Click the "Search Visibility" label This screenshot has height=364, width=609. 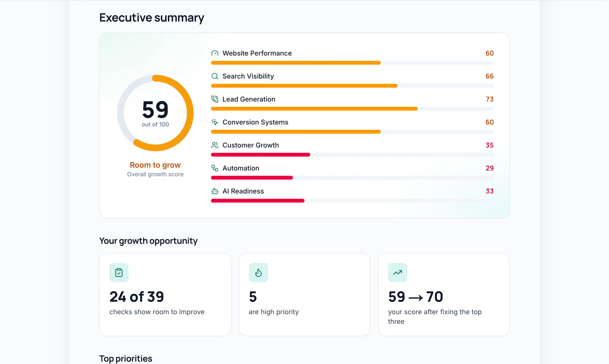point(248,76)
